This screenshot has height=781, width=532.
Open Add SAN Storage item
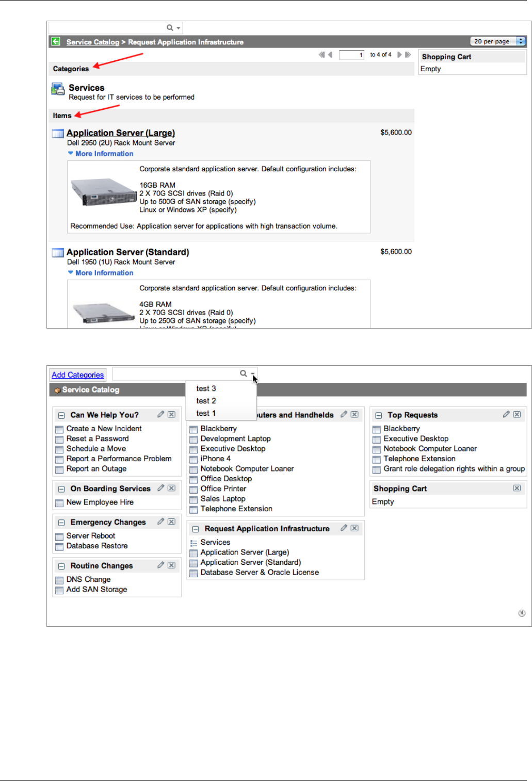96,590
